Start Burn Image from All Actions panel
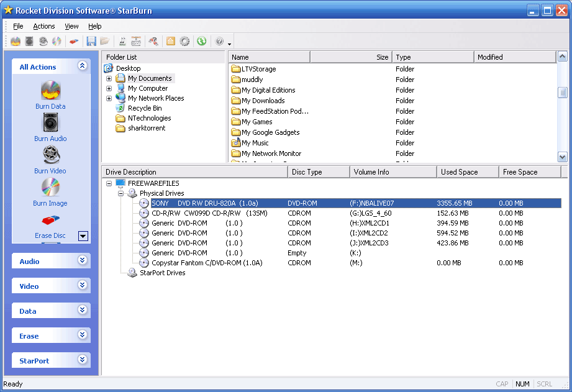This screenshot has width=572, height=392. click(50, 192)
